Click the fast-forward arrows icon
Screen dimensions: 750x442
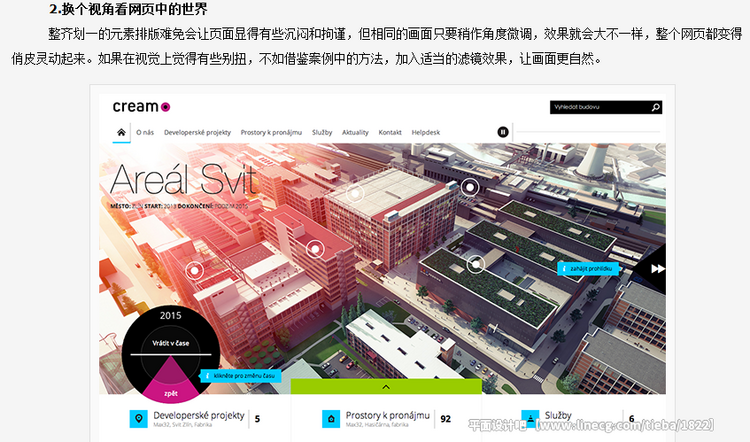pyautogui.click(x=658, y=269)
